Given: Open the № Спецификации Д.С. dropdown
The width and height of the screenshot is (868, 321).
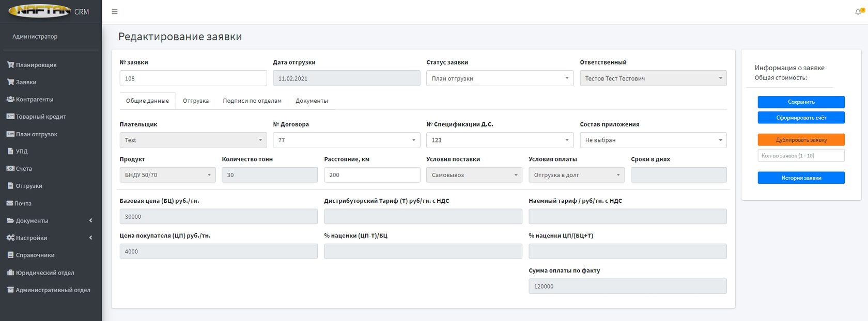Looking at the screenshot, I should (x=500, y=140).
